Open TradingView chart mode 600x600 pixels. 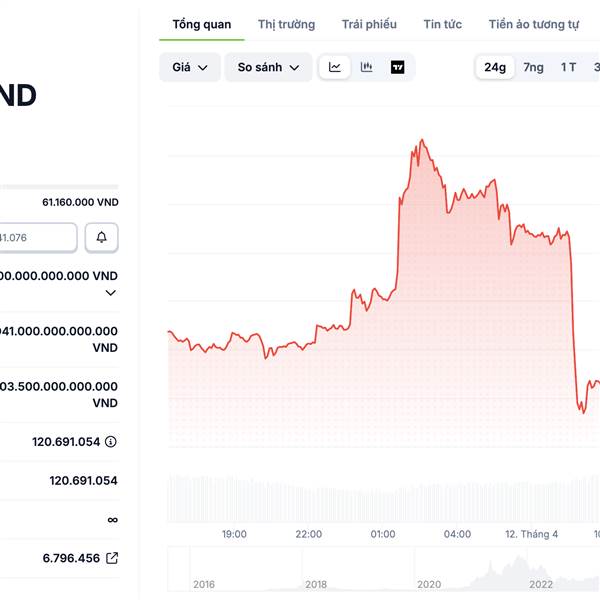click(398, 67)
